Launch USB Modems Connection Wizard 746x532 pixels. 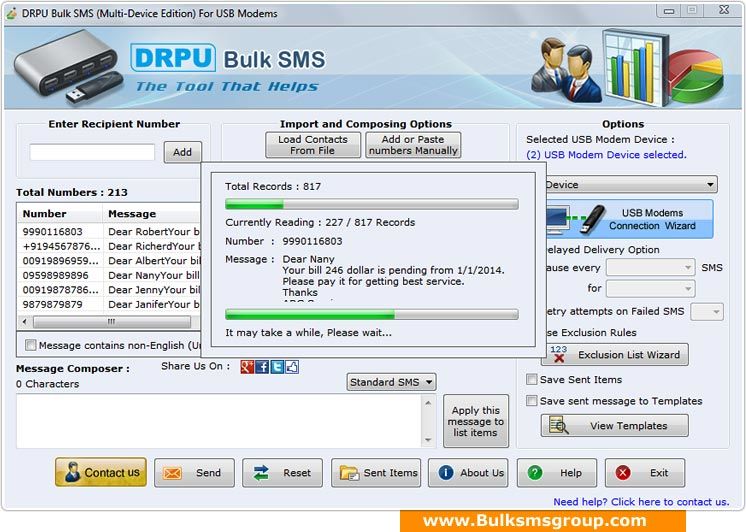(x=629, y=219)
